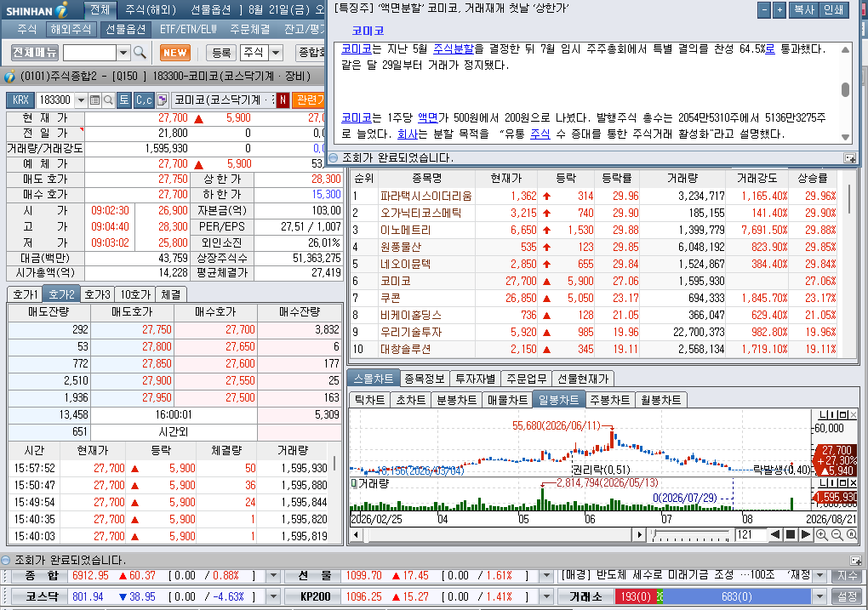The width and height of the screenshot is (868, 610).
Task: Switch to the 주봉차트 tab
Action: coord(609,400)
